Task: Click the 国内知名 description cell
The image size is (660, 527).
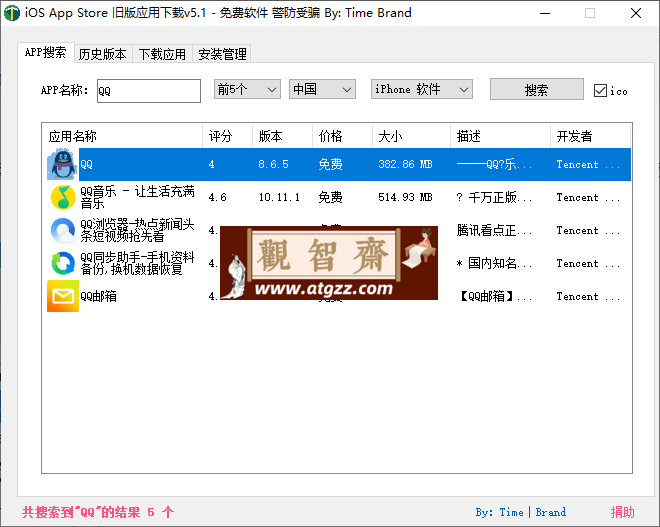Action: (494, 264)
